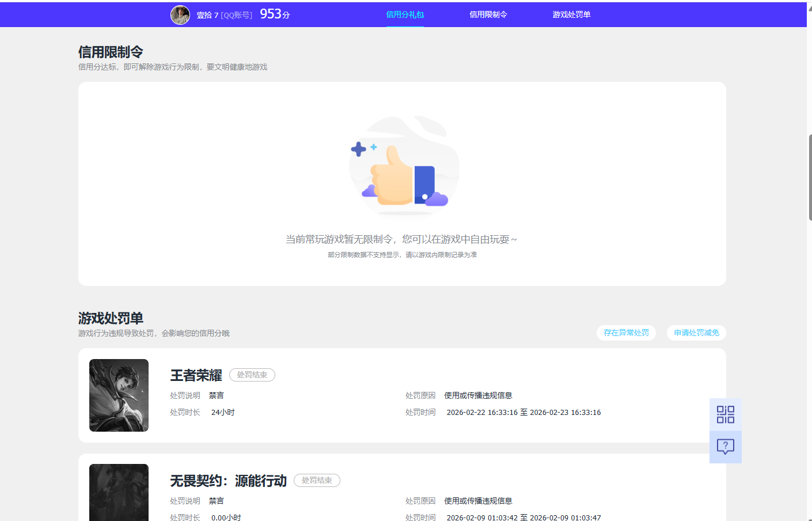Click the 存在异常处罚 button
This screenshot has width=812, height=521.
click(626, 333)
